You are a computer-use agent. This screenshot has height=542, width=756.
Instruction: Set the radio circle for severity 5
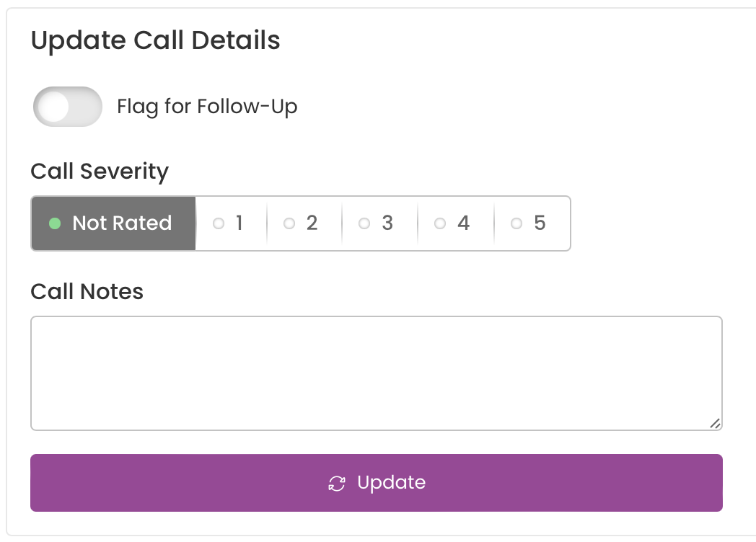point(517,223)
